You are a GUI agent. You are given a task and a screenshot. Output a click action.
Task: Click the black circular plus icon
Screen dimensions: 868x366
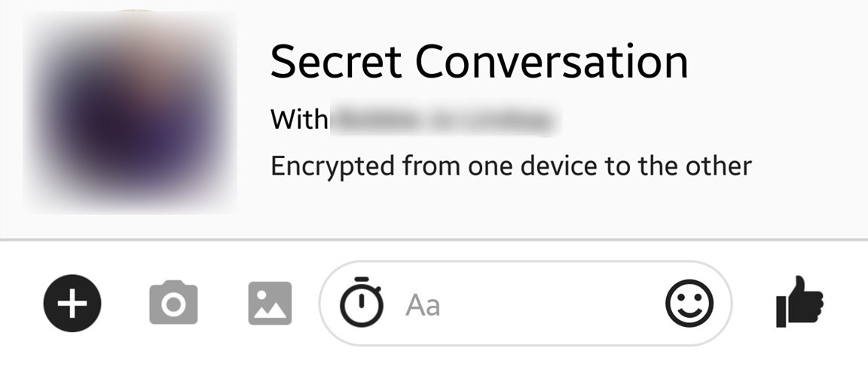click(72, 303)
